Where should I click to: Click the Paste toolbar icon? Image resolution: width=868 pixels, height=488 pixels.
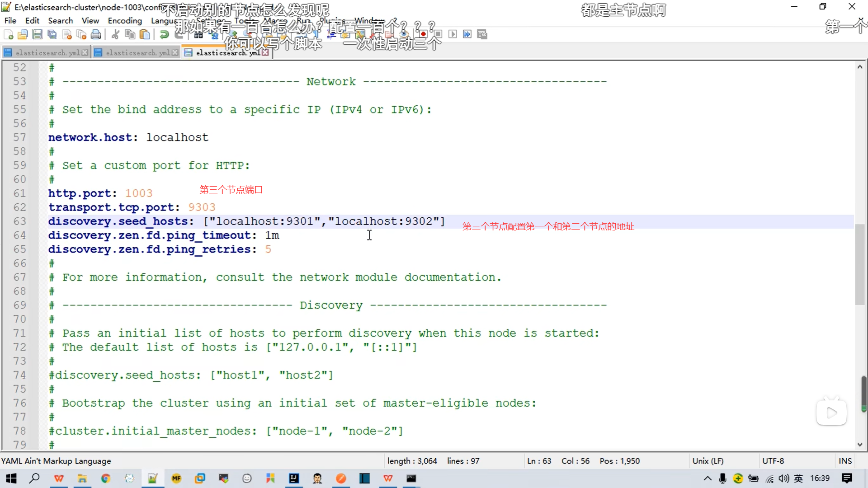tap(145, 34)
